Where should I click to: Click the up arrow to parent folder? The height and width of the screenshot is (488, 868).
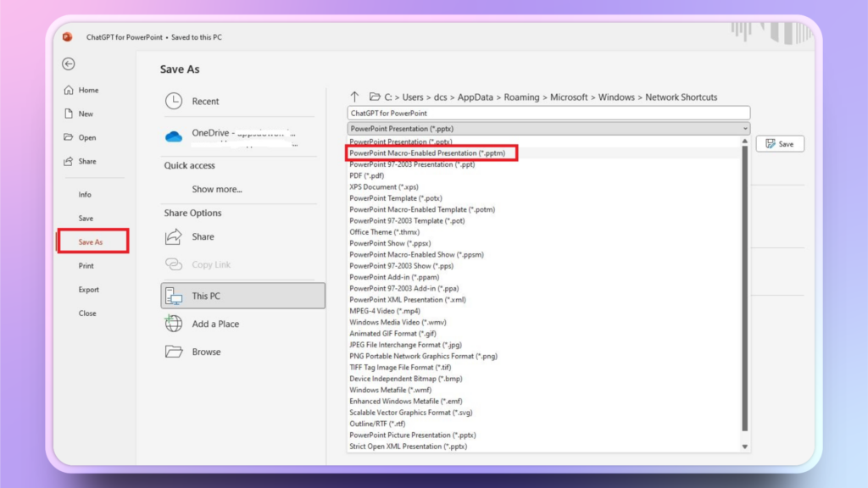pos(354,97)
